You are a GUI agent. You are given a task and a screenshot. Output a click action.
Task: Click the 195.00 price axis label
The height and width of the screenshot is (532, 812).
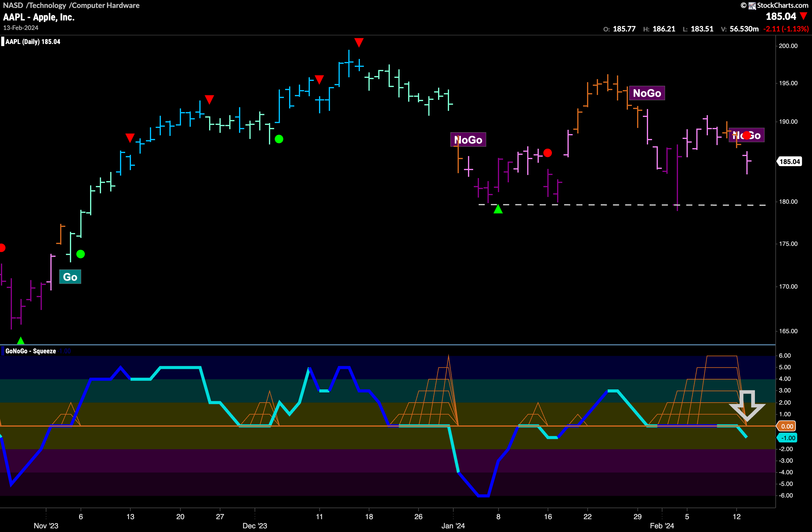pyautogui.click(x=788, y=83)
